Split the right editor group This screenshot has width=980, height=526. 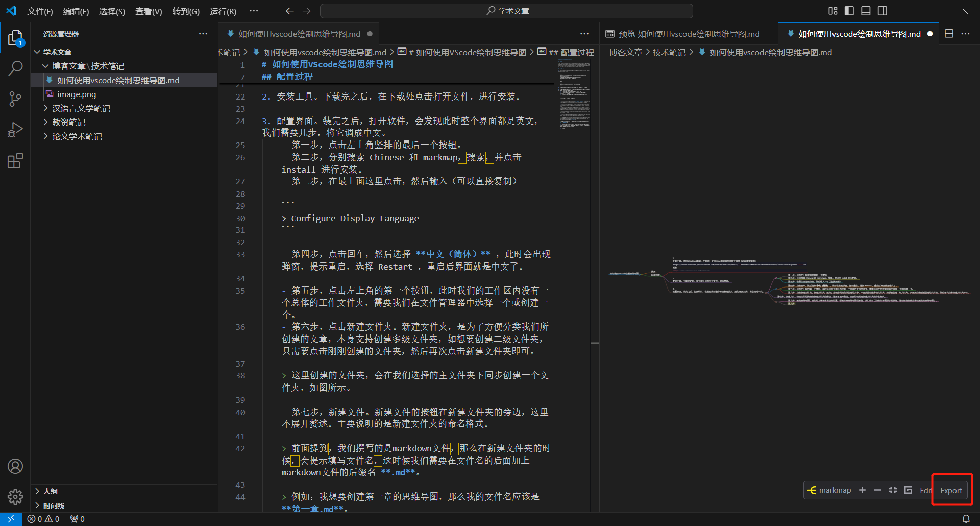point(949,34)
